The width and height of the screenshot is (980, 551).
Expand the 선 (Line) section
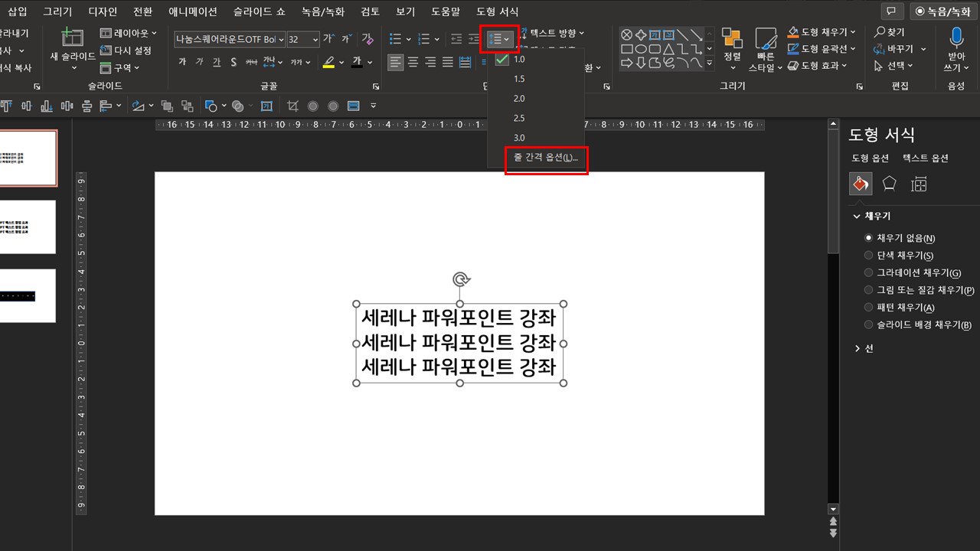pos(864,348)
